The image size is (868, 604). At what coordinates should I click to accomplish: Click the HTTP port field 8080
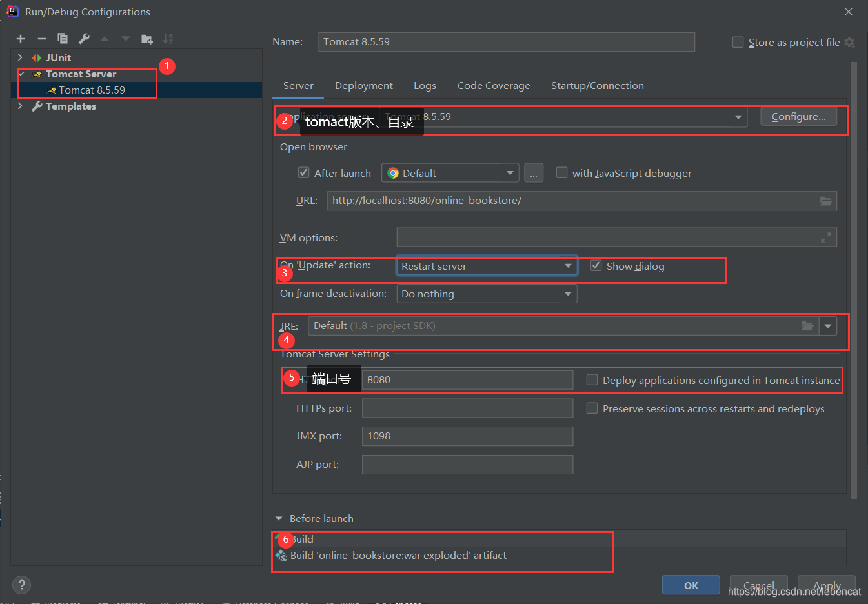[x=467, y=379]
